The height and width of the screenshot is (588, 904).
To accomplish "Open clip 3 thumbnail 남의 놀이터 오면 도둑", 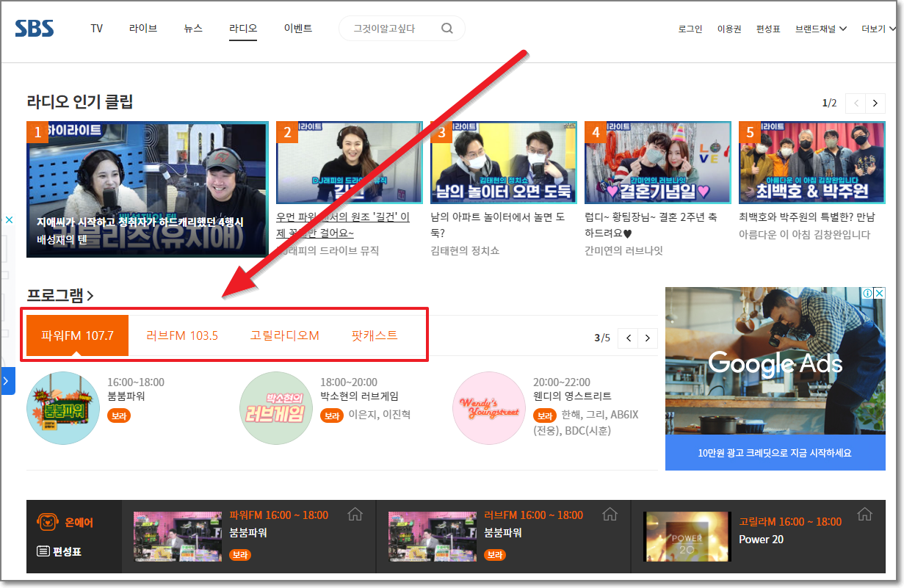I will pos(504,162).
